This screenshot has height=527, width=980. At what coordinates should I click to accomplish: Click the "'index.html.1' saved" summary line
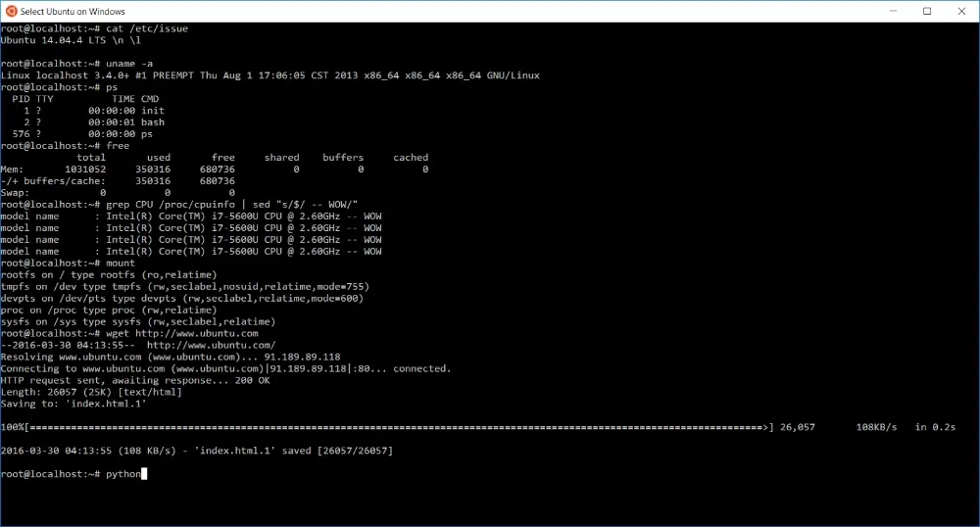click(x=197, y=451)
